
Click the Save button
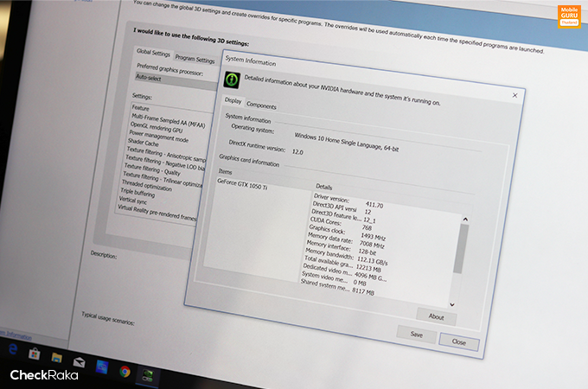tap(416, 334)
